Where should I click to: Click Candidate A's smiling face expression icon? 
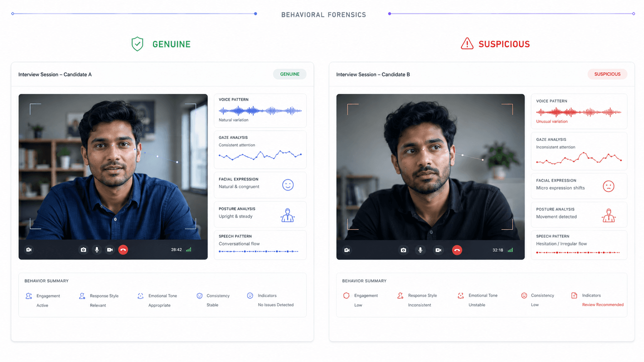click(288, 185)
